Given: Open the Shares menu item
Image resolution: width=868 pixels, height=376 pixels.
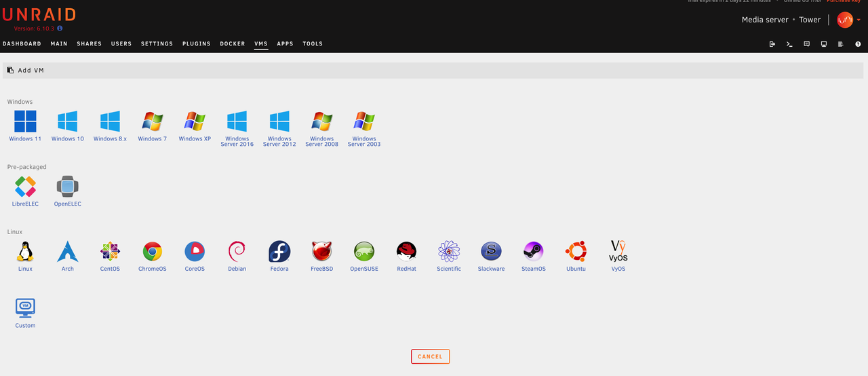Looking at the screenshot, I should (89, 44).
